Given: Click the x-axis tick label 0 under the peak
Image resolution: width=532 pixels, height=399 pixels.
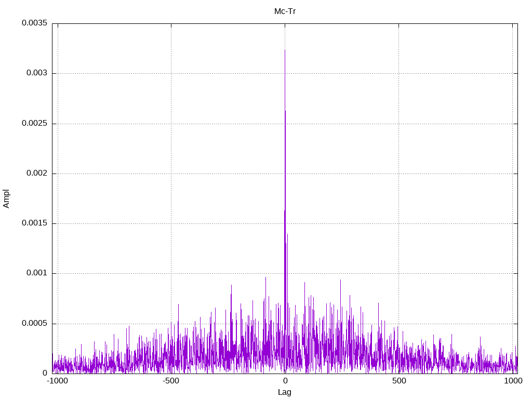Looking at the screenshot, I should coord(285,381).
